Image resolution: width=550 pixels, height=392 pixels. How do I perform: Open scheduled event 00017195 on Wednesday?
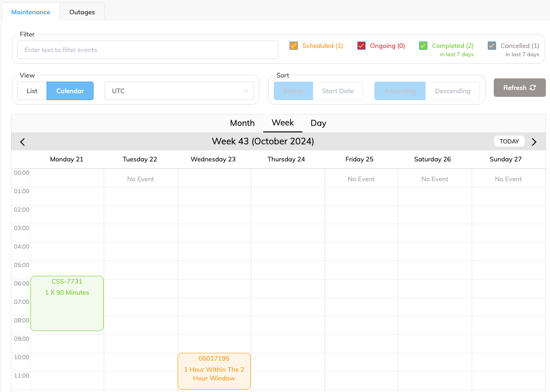point(214,371)
